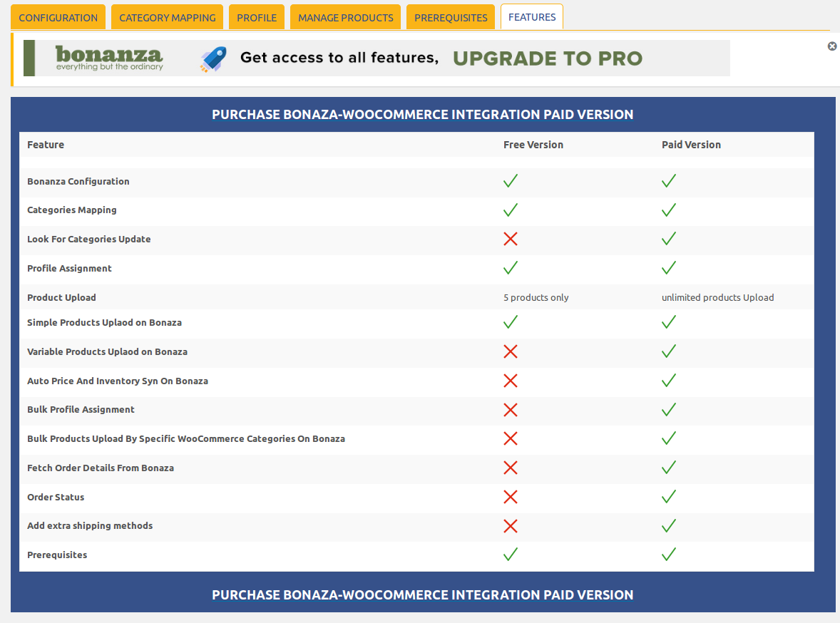The width and height of the screenshot is (840, 623).
Task: Select the Order Status feature label
Action: 56,497
